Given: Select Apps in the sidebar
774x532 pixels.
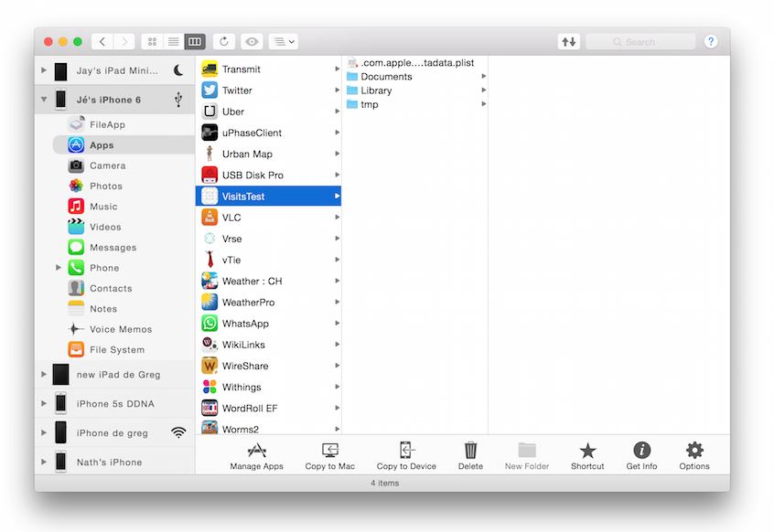Looking at the screenshot, I should [124, 145].
